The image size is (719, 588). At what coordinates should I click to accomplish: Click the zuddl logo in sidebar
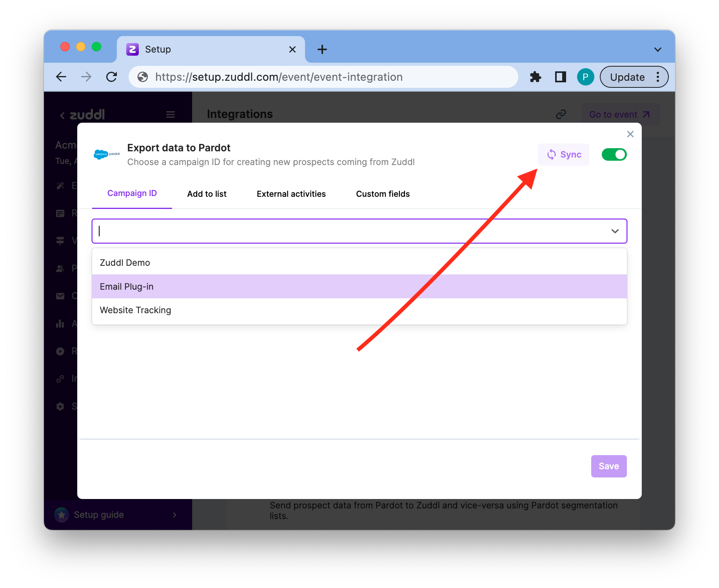click(x=87, y=114)
